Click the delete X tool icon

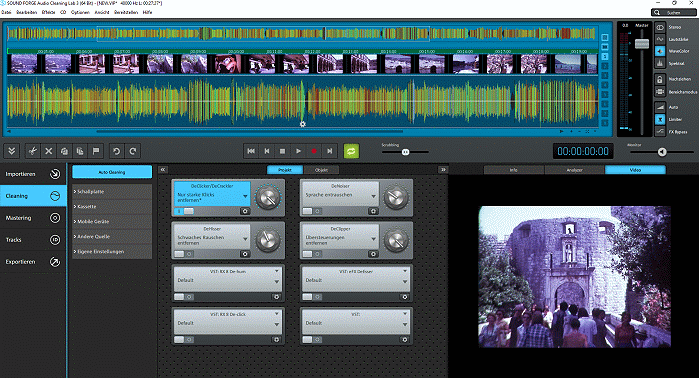point(49,151)
